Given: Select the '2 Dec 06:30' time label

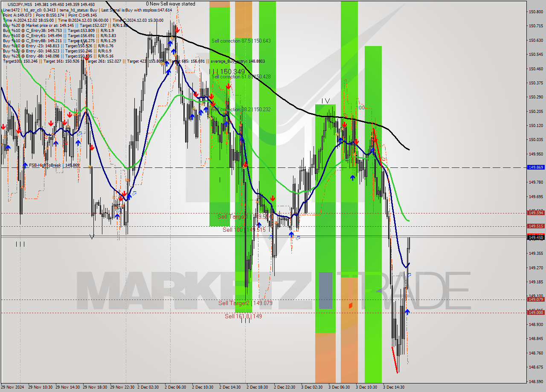Looking at the screenshot, I should pos(175,387).
